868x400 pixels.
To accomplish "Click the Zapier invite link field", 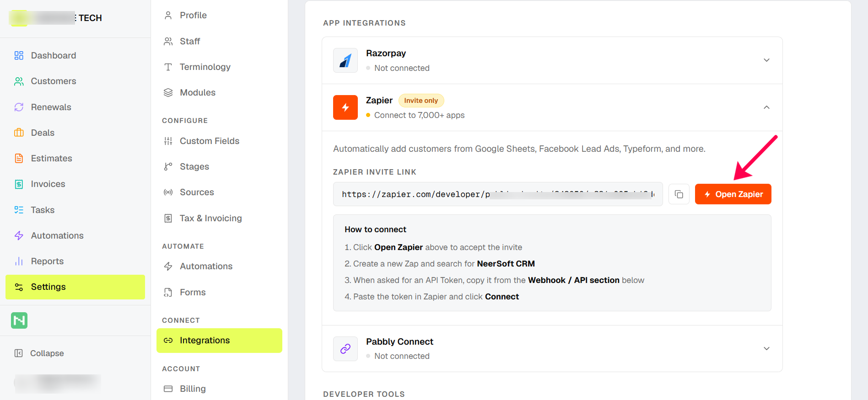I will click(x=498, y=194).
